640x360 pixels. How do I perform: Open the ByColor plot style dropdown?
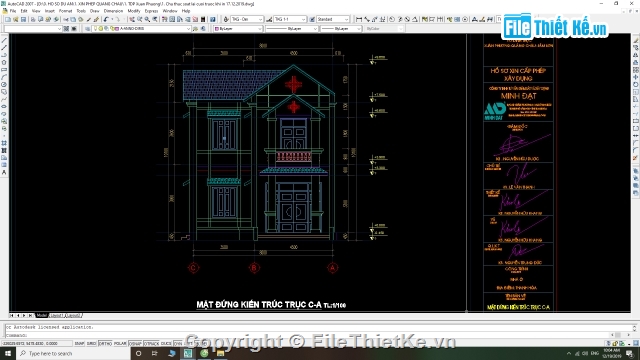[384, 29]
